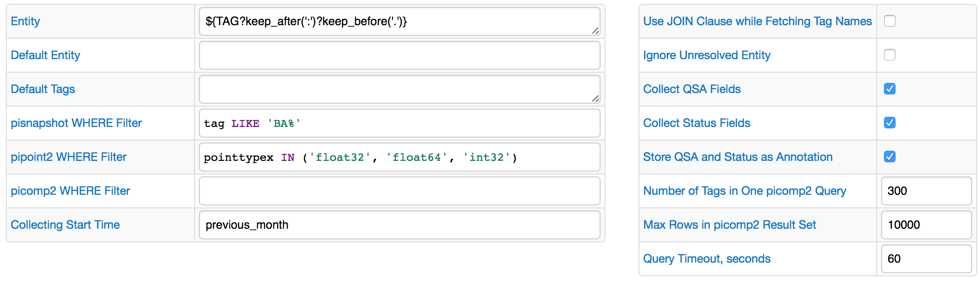This screenshot has height=283, width=980.
Task: Disable the Collect Status Fields checkbox
Action: click(x=889, y=123)
